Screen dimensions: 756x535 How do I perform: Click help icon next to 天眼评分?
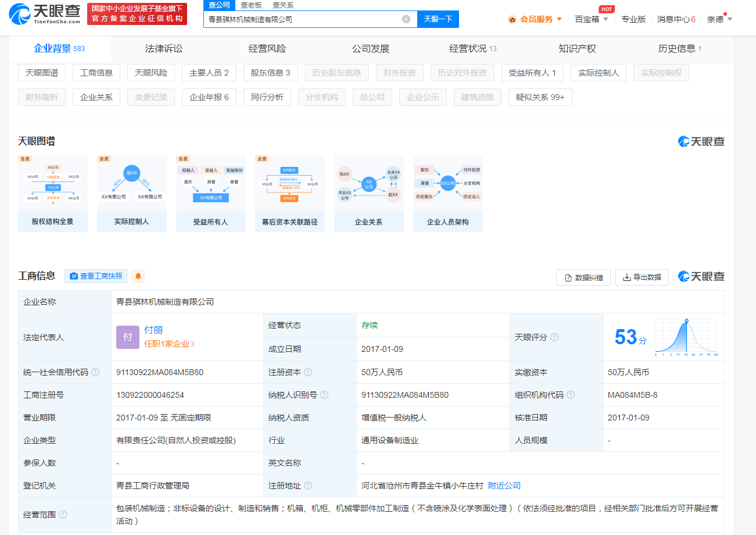click(x=554, y=337)
